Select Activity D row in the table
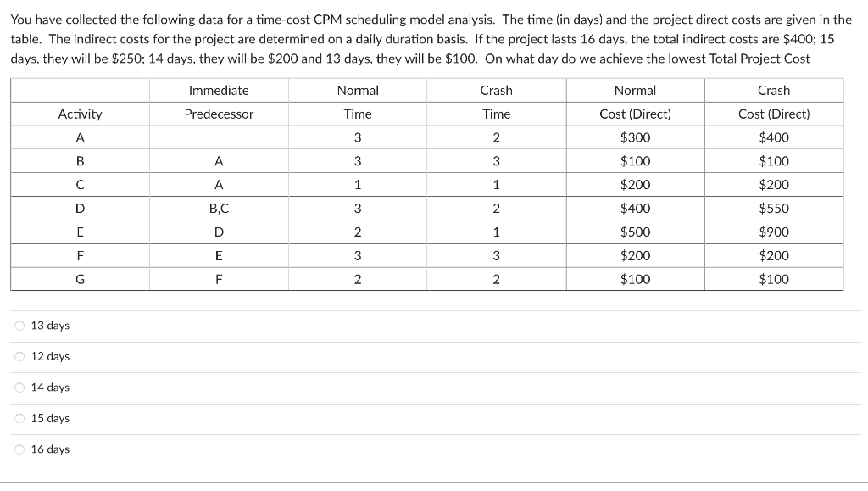868x491 pixels. pos(79,207)
